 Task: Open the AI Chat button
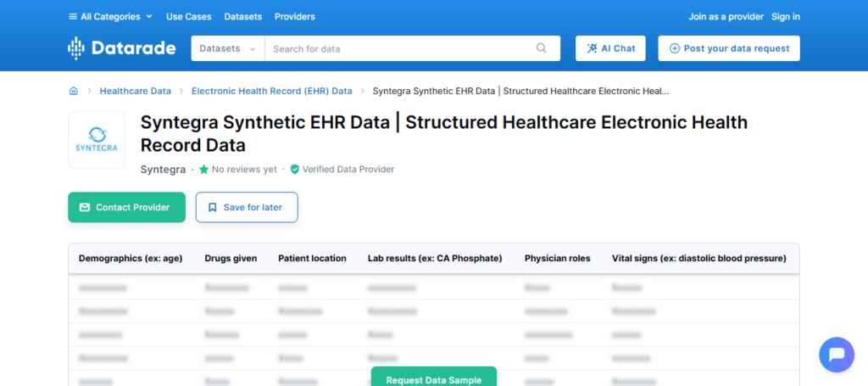pos(610,48)
